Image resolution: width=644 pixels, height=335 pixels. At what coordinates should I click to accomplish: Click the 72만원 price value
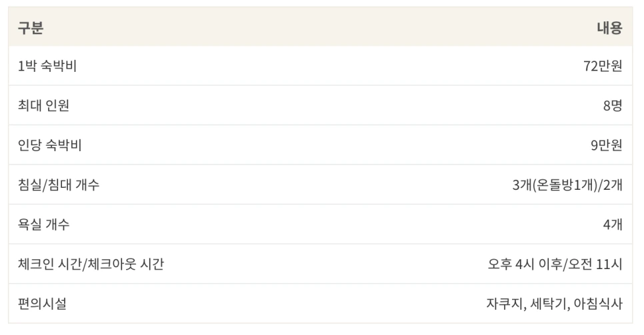[x=603, y=66]
